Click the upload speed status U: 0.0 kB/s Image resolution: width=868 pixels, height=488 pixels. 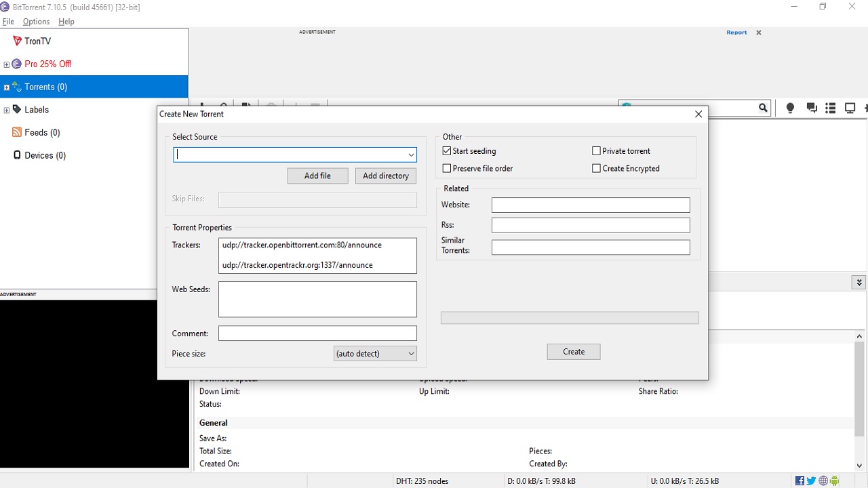684,481
